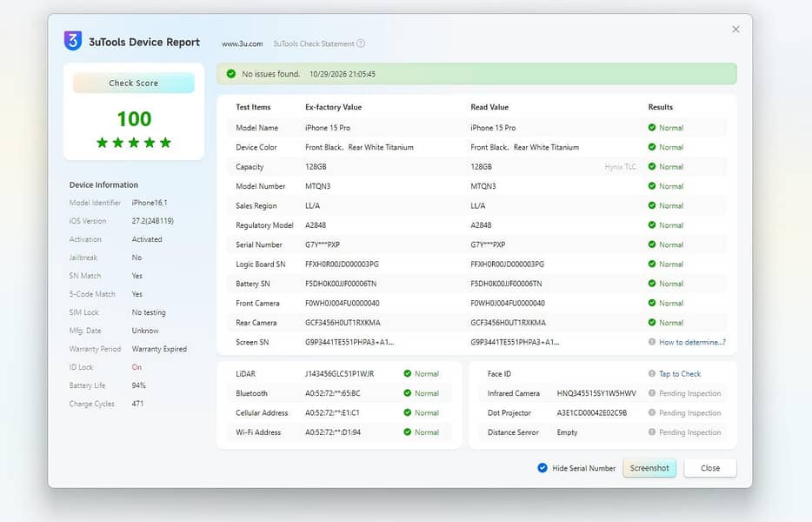This screenshot has width=812, height=522.
Task: Click the 100 score value
Action: tap(134, 118)
